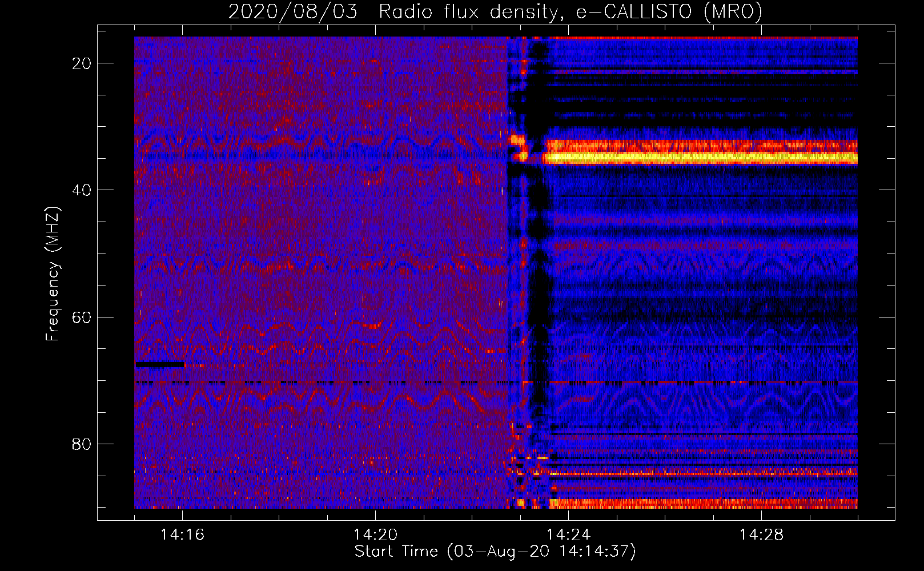The height and width of the screenshot is (571, 924).
Task: Click the 60 MHz frequency tick label
Action: coord(82,317)
